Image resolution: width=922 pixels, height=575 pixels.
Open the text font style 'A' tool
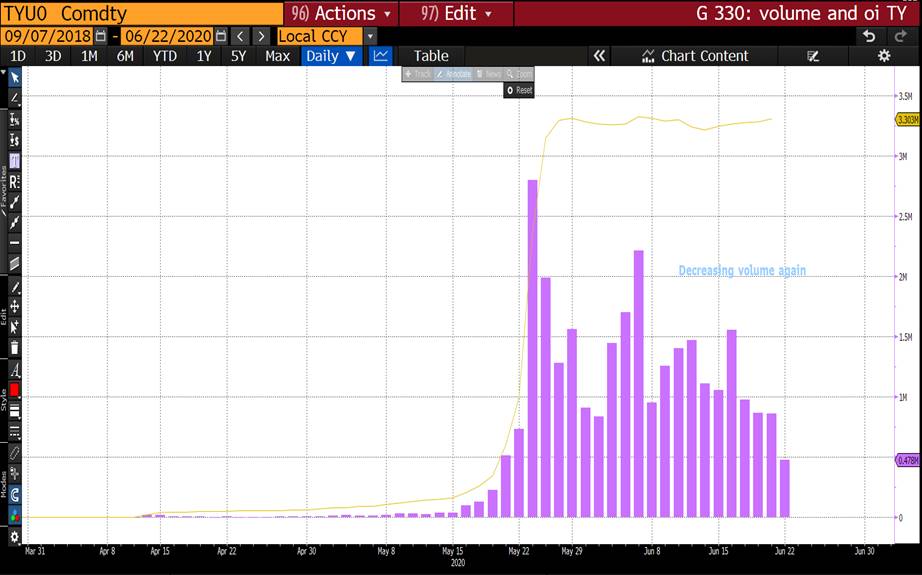(15, 370)
